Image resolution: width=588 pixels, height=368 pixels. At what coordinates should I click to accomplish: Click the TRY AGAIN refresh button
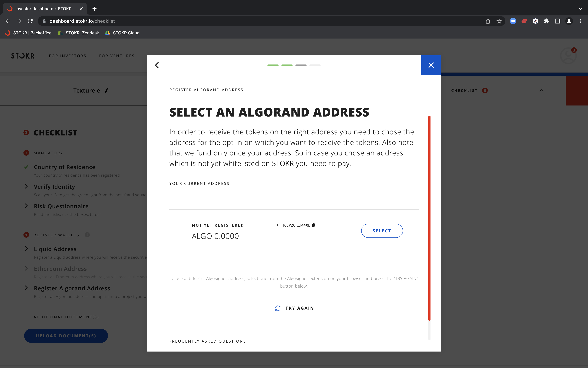pos(295,308)
